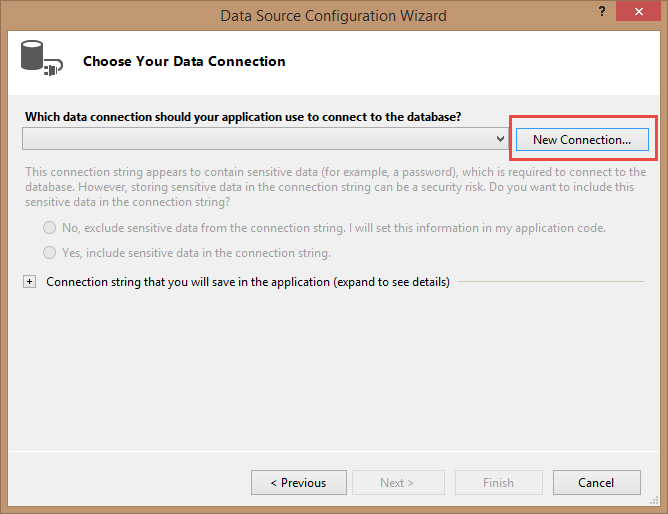Click the sensitive data warning paragraph text

tap(336, 187)
